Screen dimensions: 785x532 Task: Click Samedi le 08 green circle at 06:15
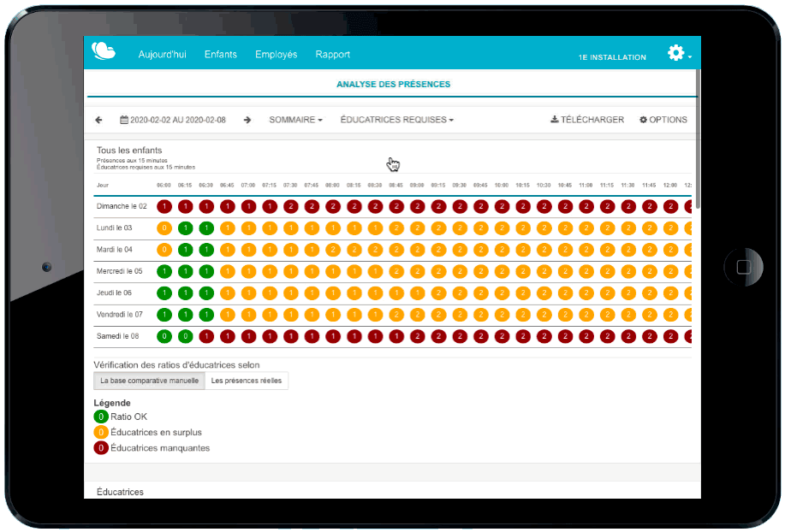185,336
